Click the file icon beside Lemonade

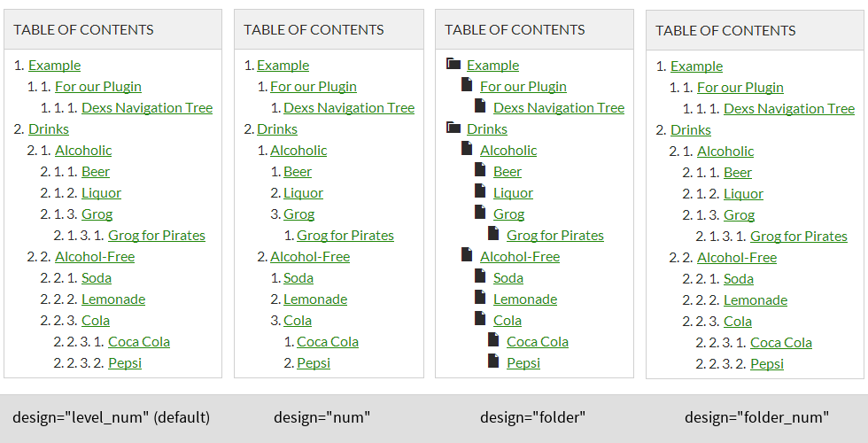pyautogui.click(x=480, y=297)
